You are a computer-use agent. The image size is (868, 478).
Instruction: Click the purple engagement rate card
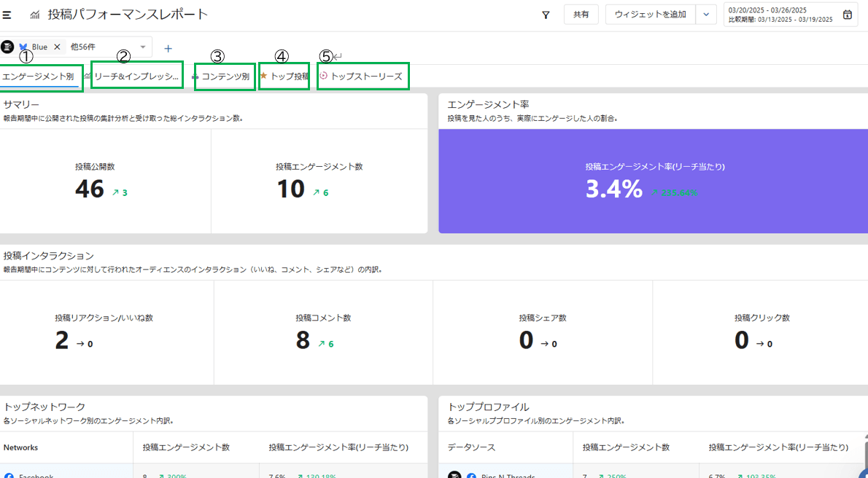pos(653,181)
